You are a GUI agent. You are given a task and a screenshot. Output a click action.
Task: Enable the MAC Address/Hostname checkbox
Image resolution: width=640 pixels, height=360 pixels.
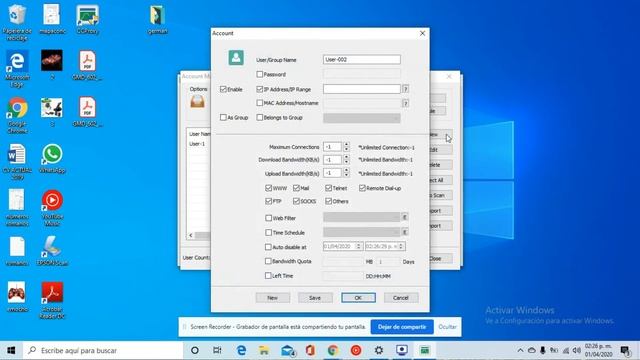[x=260, y=103]
